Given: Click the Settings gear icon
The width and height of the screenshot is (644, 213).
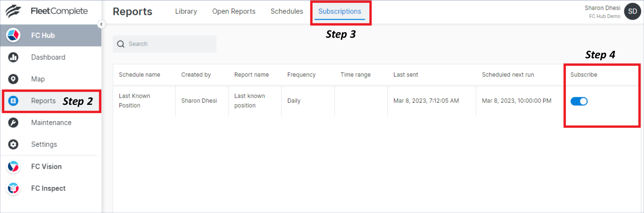Looking at the screenshot, I should [x=13, y=145].
